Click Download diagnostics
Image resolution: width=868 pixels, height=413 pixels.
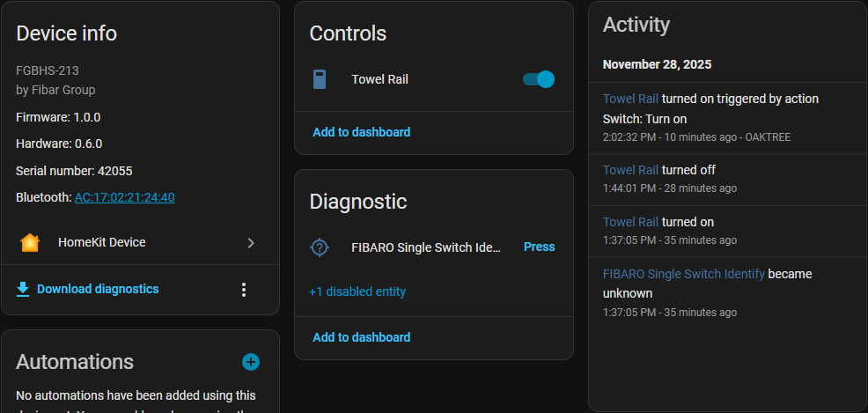coord(98,289)
